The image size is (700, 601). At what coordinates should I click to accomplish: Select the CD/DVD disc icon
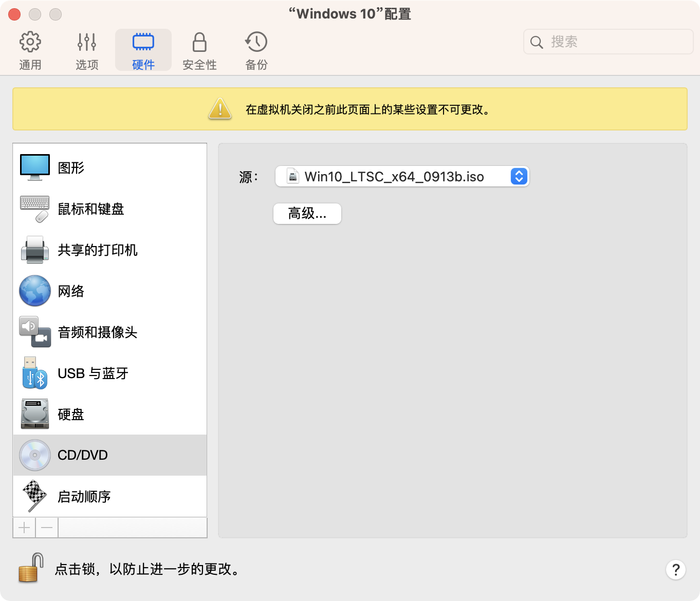pos(35,455)
